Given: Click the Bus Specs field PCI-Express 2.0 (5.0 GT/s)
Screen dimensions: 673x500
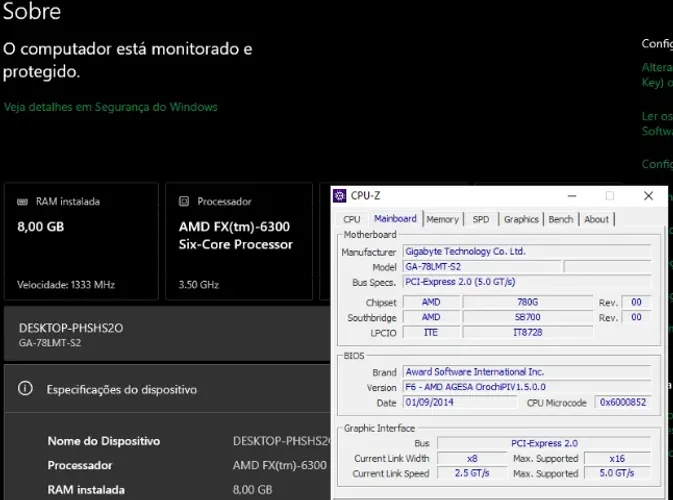Looking at the screenshot, I should (x=527, y=282).
